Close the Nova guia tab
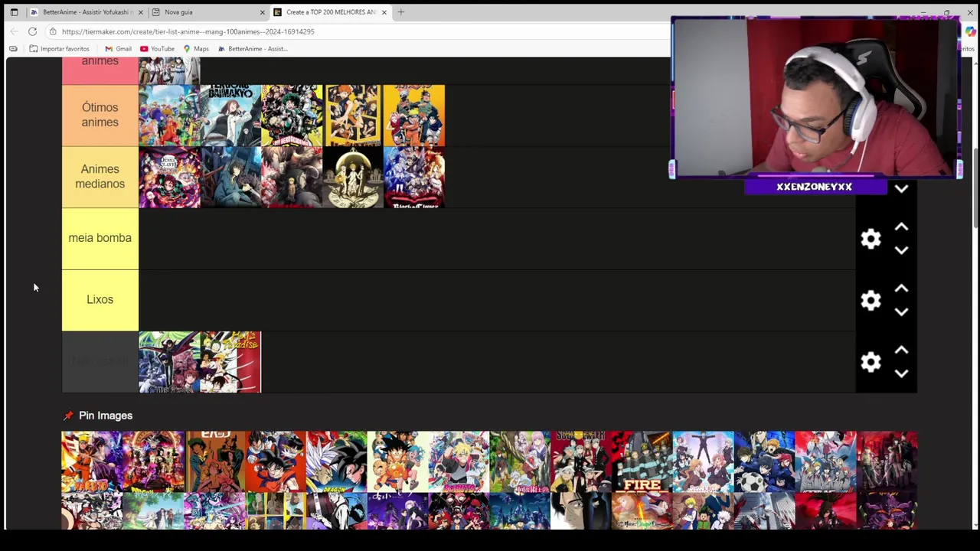The image size is (980, 551). coord(262,12)
